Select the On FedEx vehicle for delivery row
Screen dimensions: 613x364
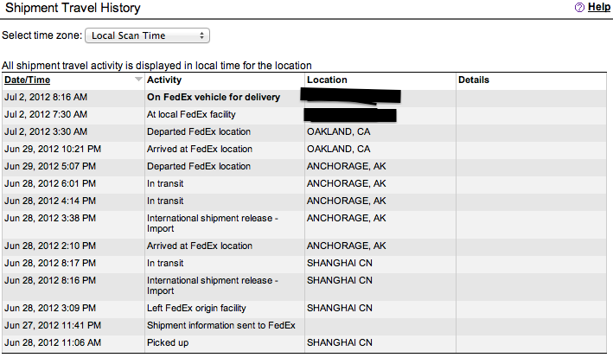tap(304, 97)
